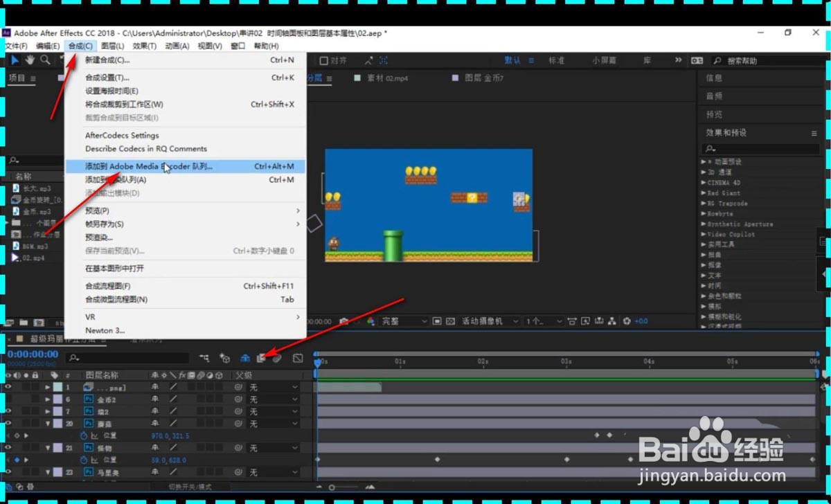831x504 pixels.
Task: Toggle the keyframe diamond for 蘑菇 位置
Action: coord(17,435)
